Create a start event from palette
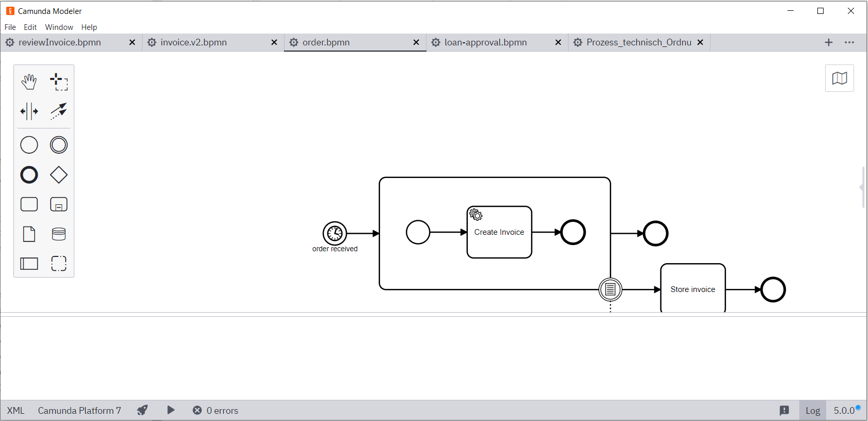The image size is (868, 421). (x=29, y=145)
